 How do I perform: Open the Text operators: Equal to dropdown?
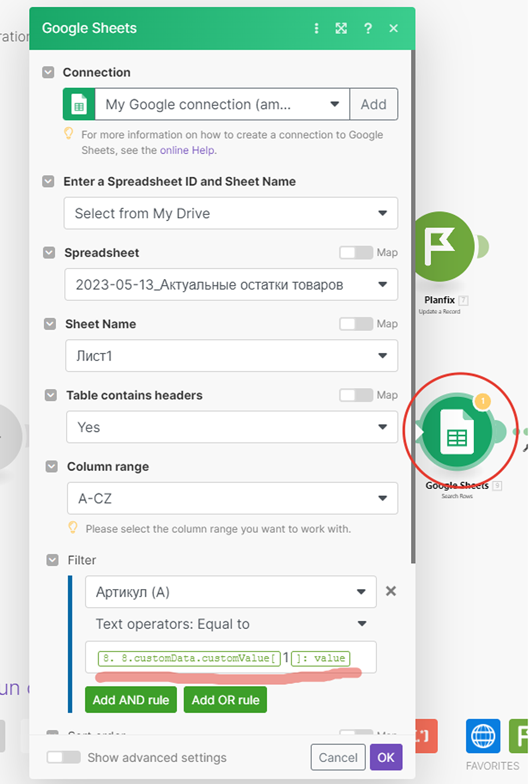point(231,624)
